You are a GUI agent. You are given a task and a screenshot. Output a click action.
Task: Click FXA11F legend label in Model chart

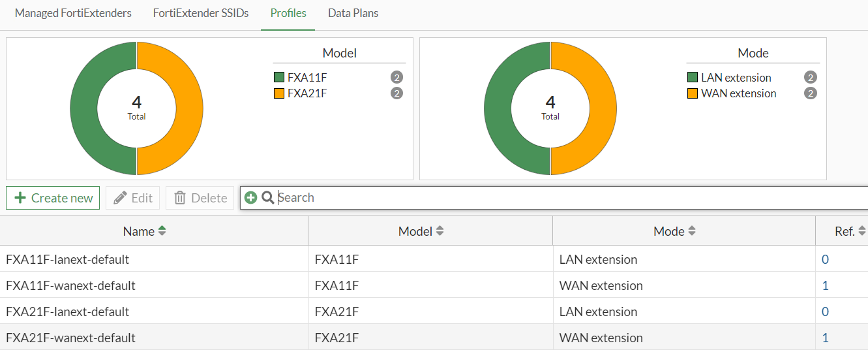pyautogui.click(x=307, y=77)
